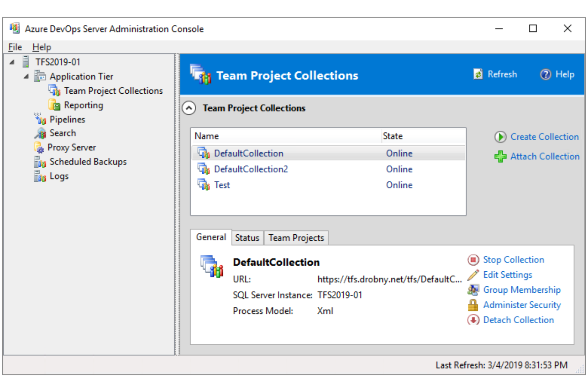
Task: Select the Reporting tree item
Action: tap(83, 105)
